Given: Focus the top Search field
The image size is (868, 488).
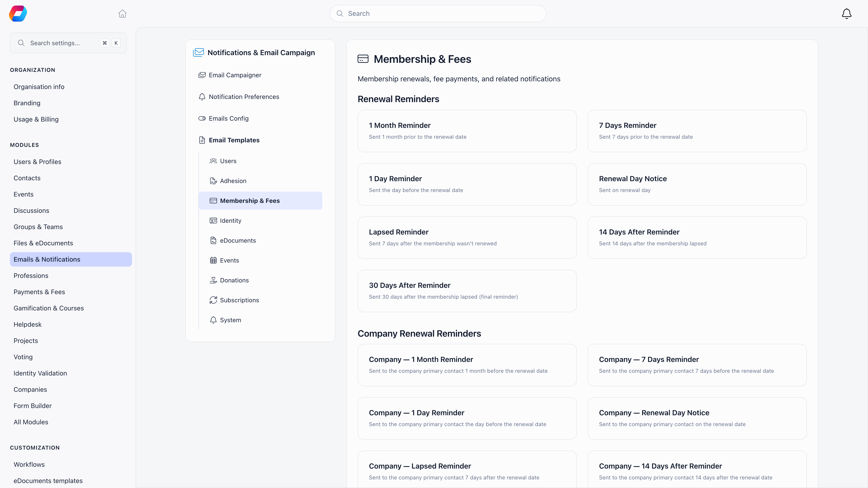Looking at the screenshot, I should (438, 14).
